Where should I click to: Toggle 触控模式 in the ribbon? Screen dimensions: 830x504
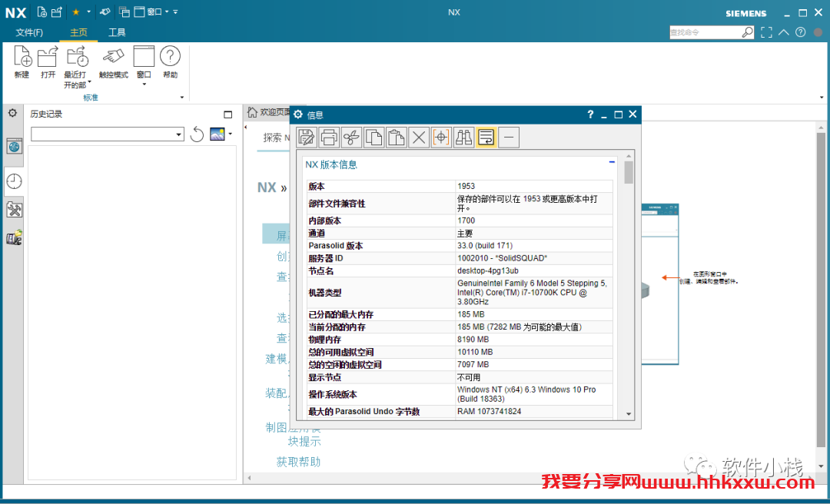[x=114, y=63]
